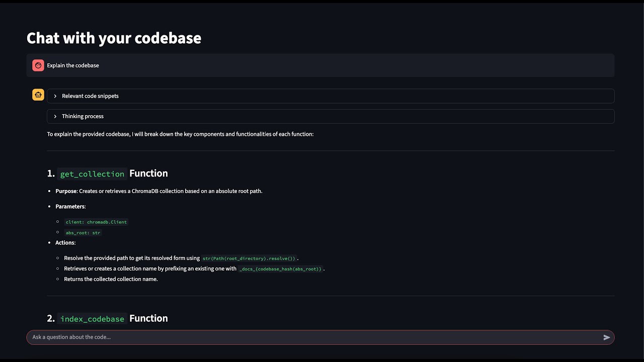The image size is (644, 362).
Task: Click the 'Chat with your codebase' title
Action: [114, 38]
